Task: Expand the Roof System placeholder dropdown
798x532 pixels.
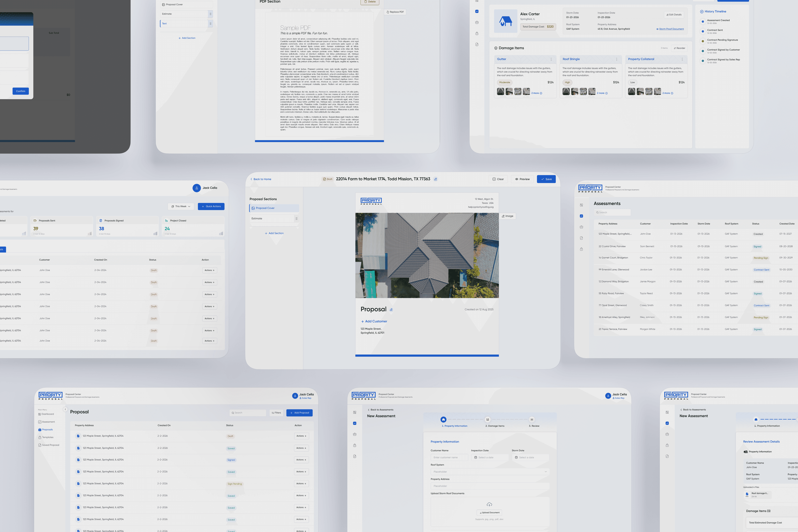Action: click(x=490, y=472)
